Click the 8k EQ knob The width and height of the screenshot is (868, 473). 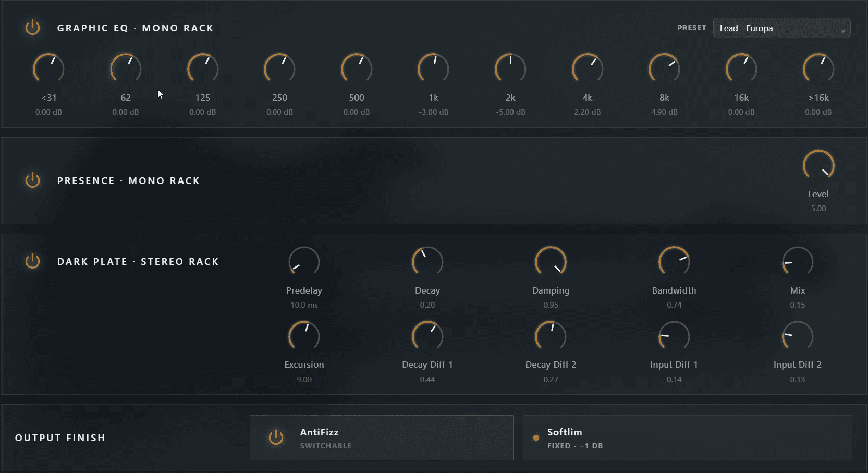coord(664,69)
